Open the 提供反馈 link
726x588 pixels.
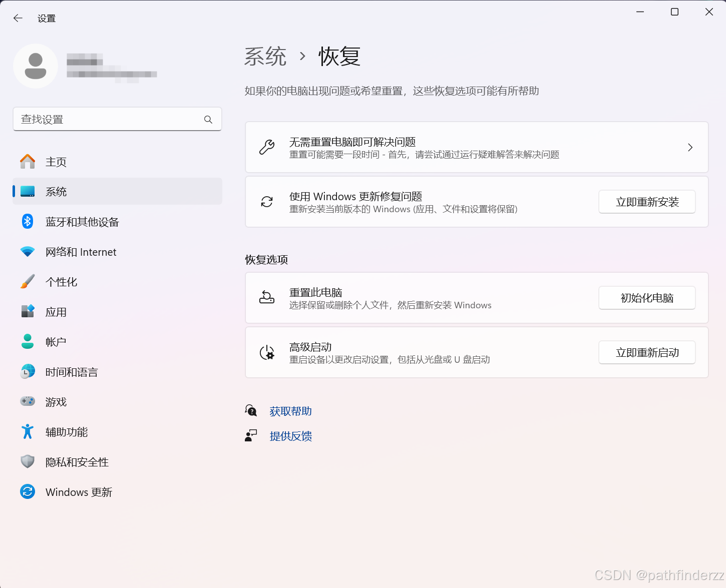tap(290, 436)
